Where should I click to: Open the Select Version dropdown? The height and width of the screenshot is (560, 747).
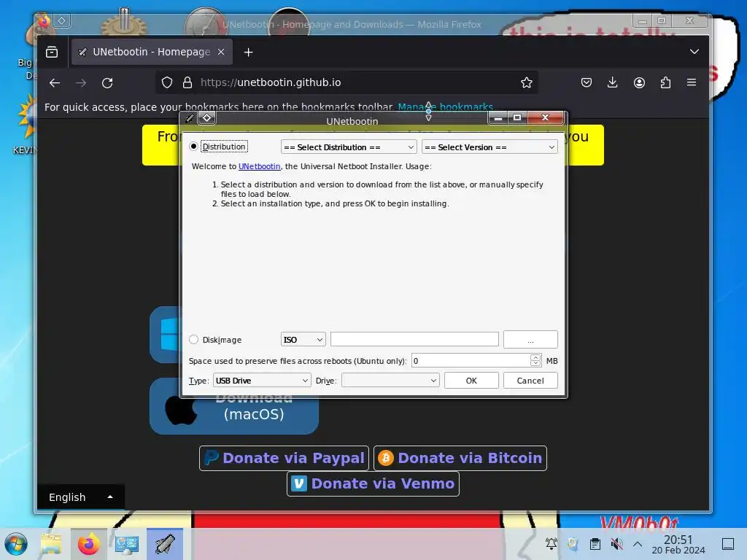[489, 147]
